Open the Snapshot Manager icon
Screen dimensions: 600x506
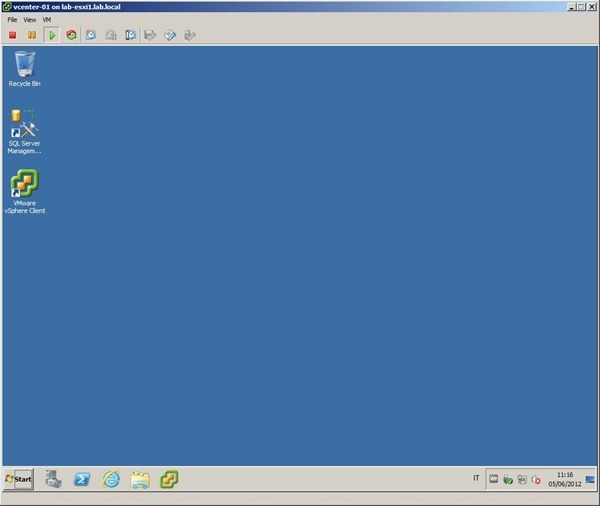130,35
